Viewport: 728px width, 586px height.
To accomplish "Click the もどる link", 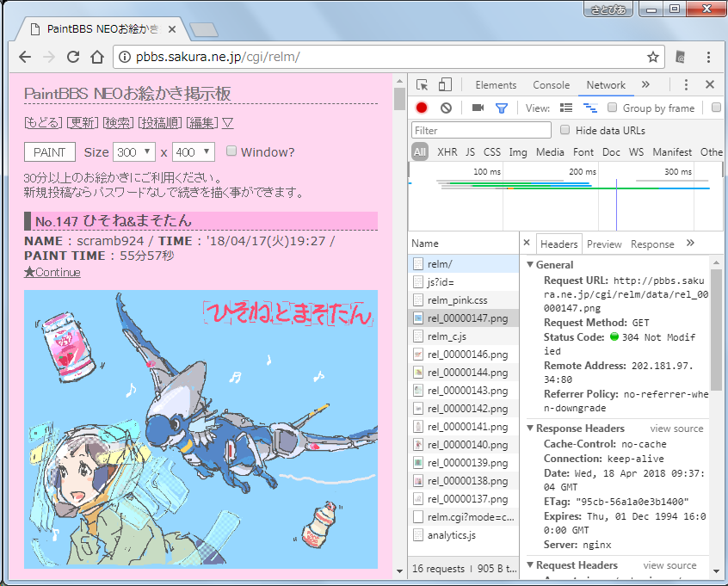I will pyautogui.click(x=43, y=122).
